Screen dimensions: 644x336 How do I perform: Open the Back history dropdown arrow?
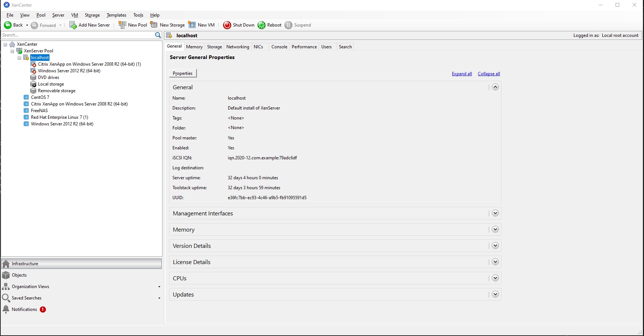pos(27,25)
